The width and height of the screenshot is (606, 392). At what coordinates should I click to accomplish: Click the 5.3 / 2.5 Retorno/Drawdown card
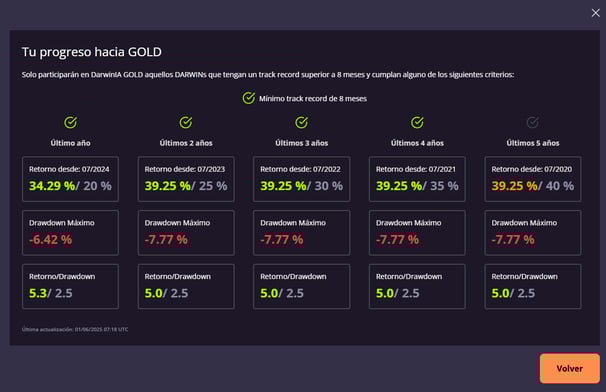tap(70, 286)
